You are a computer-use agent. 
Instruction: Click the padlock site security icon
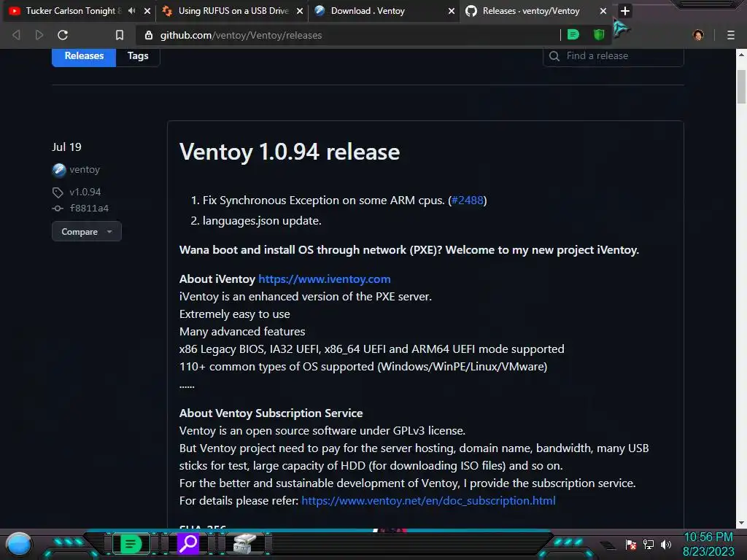pyautogui.click(x=149, y=35)
